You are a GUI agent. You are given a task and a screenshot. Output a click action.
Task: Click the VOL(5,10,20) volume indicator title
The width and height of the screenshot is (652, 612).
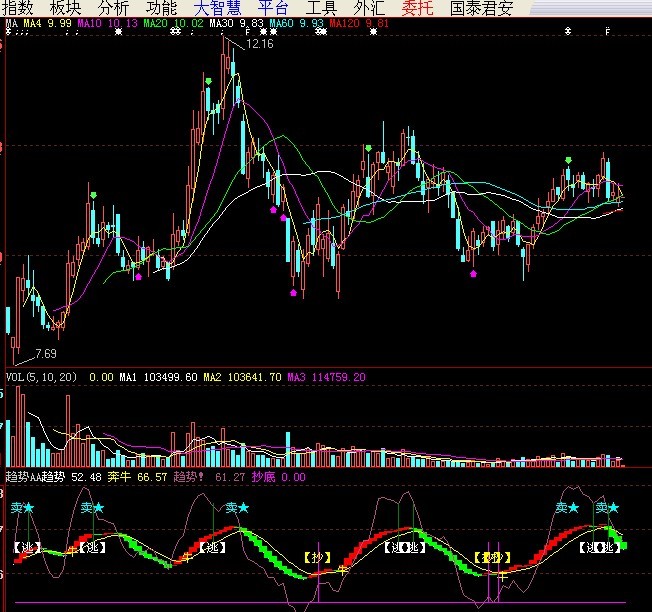point(40,377)
